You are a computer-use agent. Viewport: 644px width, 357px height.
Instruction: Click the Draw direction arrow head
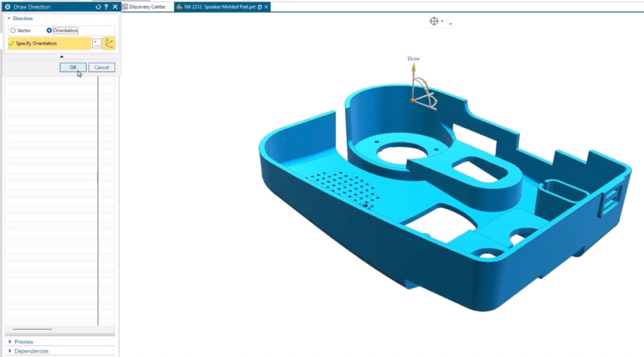pos(413,68)
